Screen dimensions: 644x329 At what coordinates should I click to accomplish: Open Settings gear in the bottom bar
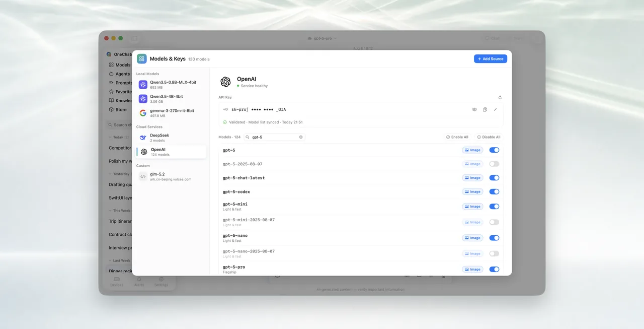tap(161, 282)
